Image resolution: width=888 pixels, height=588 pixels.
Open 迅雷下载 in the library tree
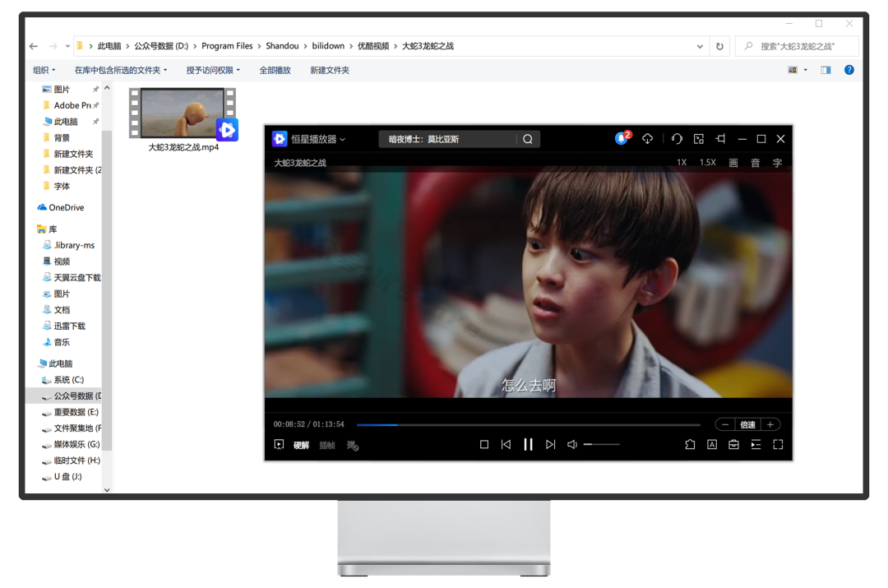65,326
